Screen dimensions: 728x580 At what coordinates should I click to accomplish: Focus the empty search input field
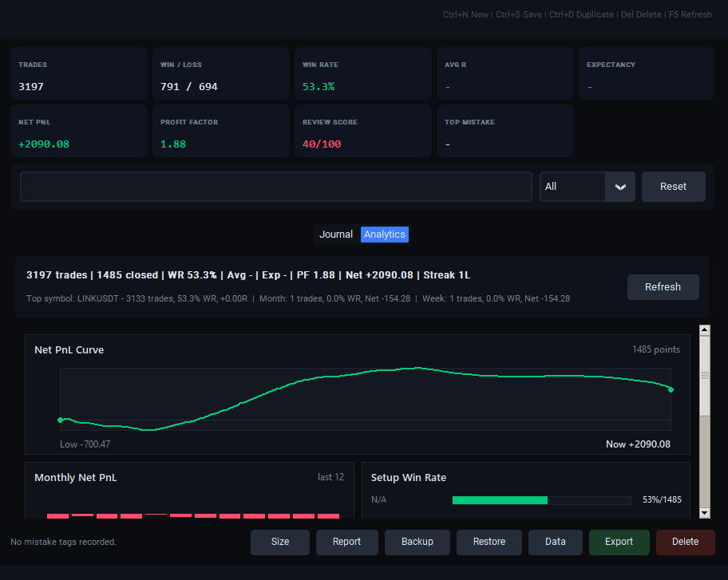click(x=275, y=187)
